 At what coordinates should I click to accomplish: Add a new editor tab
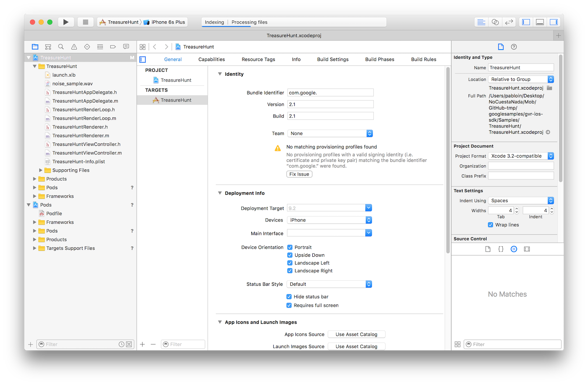(x=558, y=36)
